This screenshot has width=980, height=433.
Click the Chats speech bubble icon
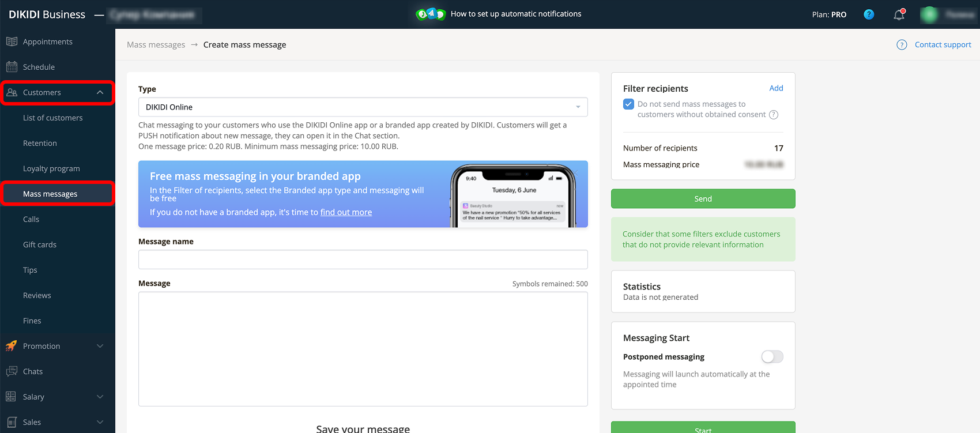click(x=12, y=371)
